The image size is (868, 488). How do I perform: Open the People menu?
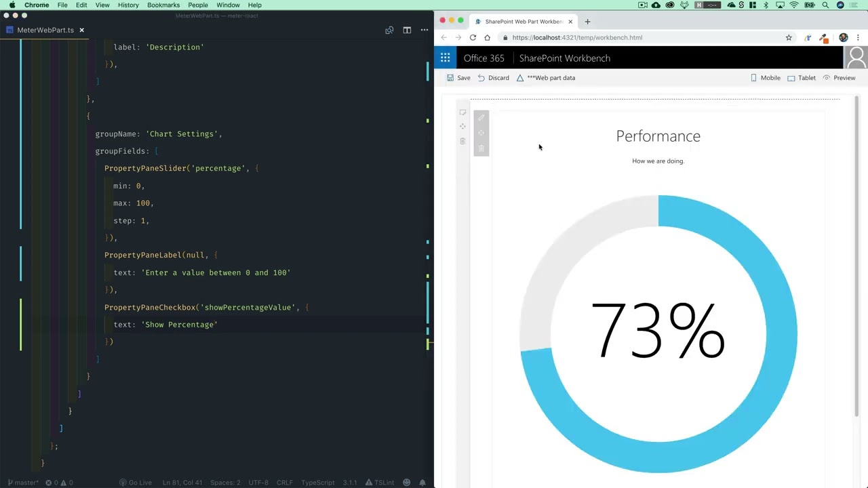coord(198,5)
